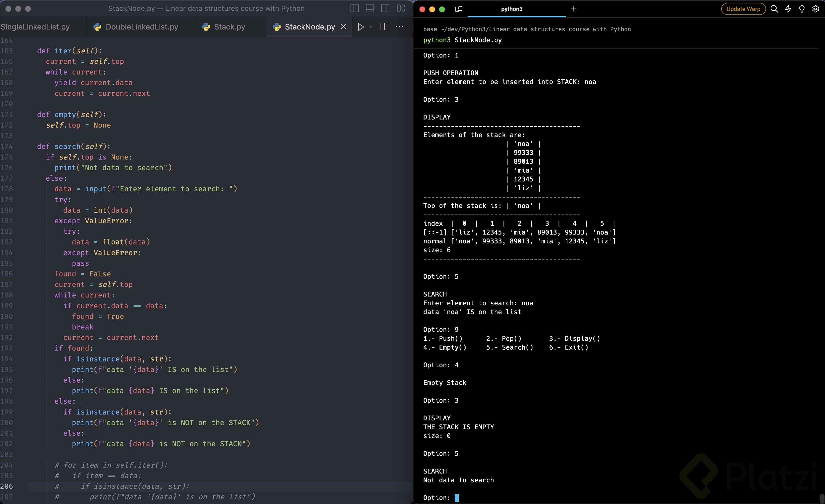Open the Stack.py editor tab
The height and width of the screenshot is (504, 825).
229,27
